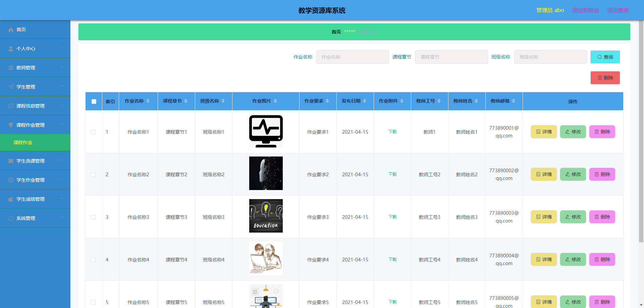Expand the 课程信息管理 chevron
Screen dimensions: 644x308
click(62, 106)
